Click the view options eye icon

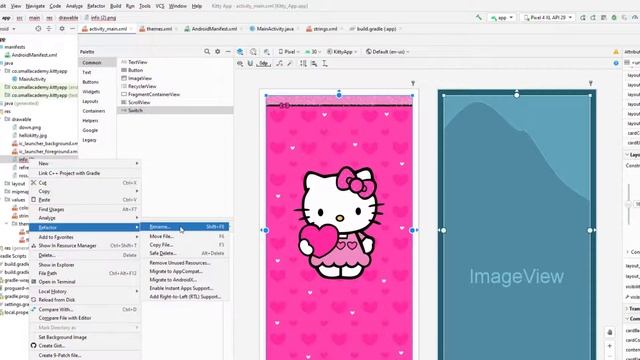240,64
